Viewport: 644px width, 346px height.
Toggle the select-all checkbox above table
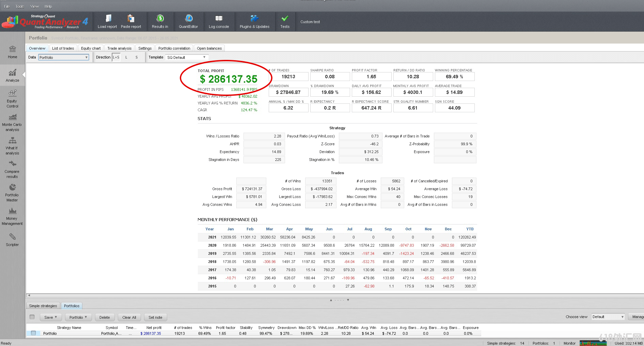pyautogui.click(x=32, y=317)
